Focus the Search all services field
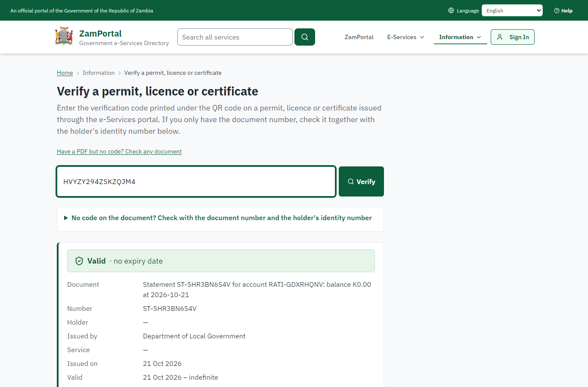This screenshot has height=387, width=588. click(235, 37)
